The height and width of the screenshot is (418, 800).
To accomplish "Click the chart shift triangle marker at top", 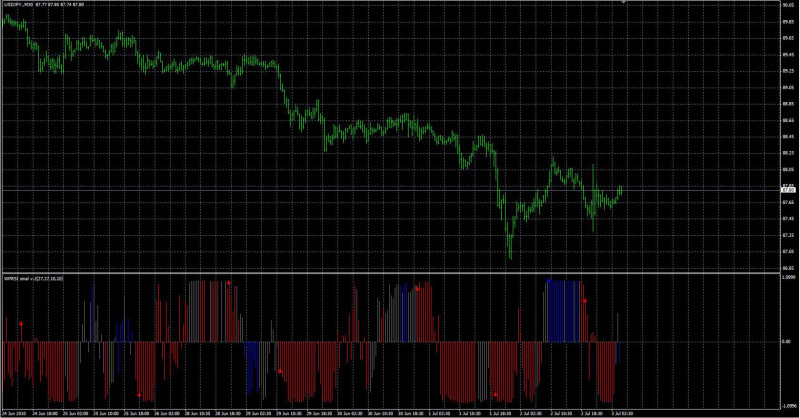I will [623, 3].
